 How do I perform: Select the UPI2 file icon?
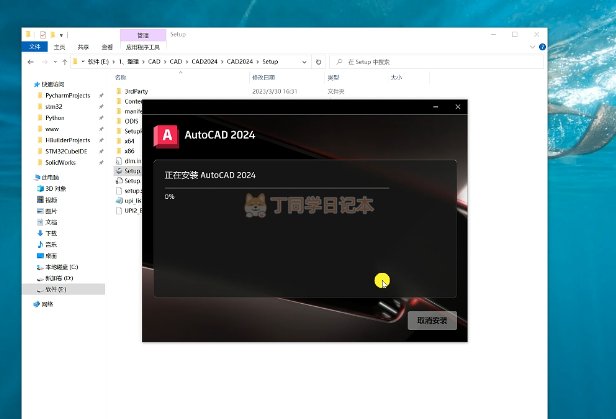click(119, 211)
